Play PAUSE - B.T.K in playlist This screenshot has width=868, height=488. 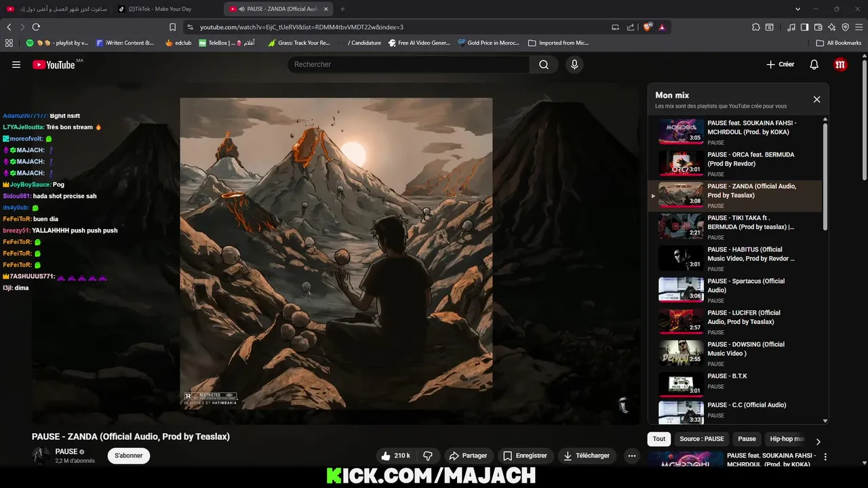(736, 384)
